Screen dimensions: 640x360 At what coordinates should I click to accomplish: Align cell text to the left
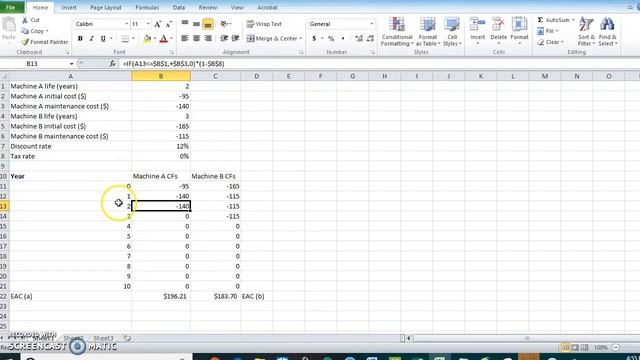point(184,38)
